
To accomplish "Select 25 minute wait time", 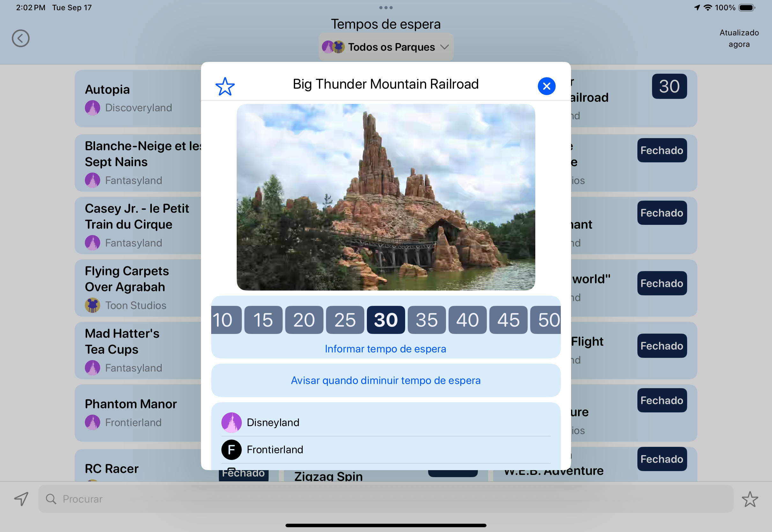I will click(345, 320).
